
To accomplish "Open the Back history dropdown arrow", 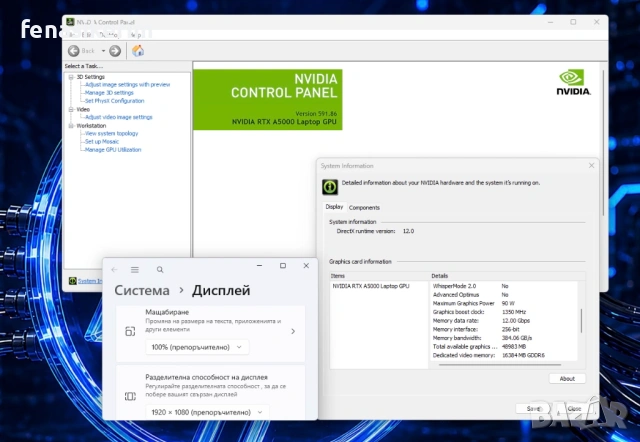I will 103,51.
